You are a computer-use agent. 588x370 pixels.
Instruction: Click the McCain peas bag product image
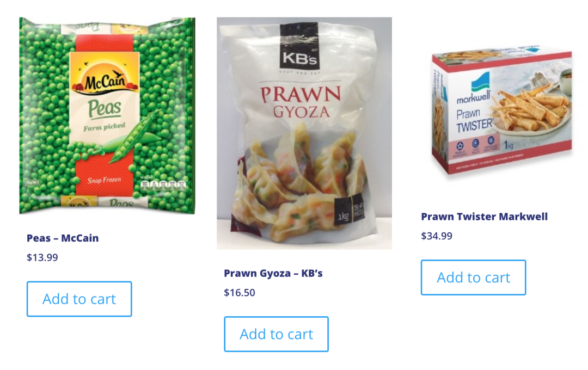click(x=107, y=115)
